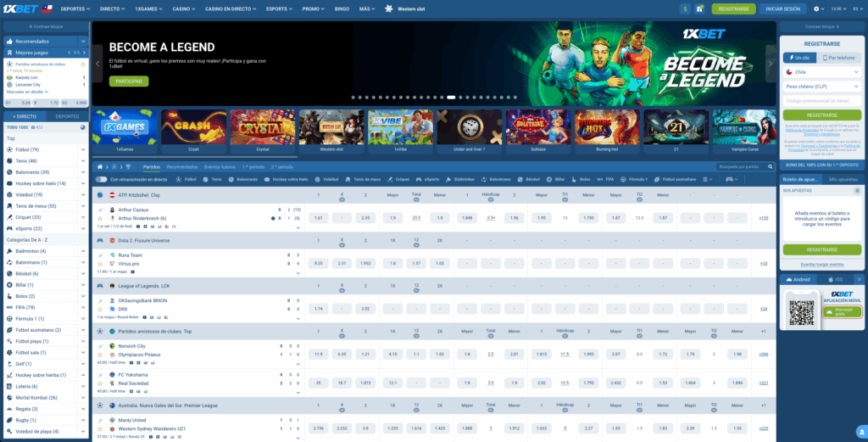Image resolution: width=868 pixels, height=442 pixels.
Task: Switch to the Mis apuestas tab
Action: 843,179
